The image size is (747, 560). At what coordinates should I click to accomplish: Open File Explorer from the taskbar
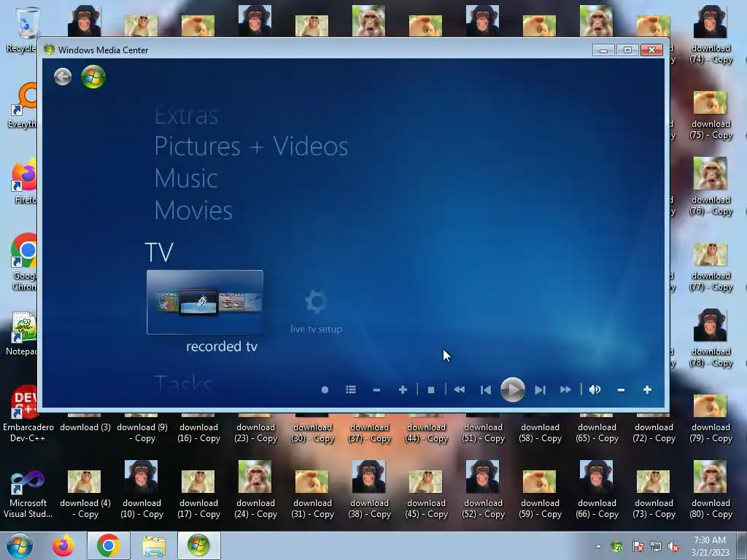(x=155, y=545)
